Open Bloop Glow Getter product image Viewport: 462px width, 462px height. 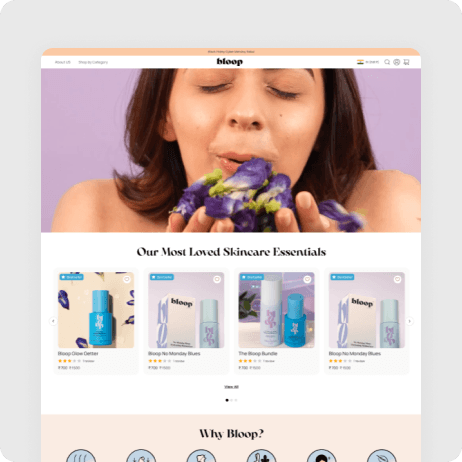tap(96, 310)
